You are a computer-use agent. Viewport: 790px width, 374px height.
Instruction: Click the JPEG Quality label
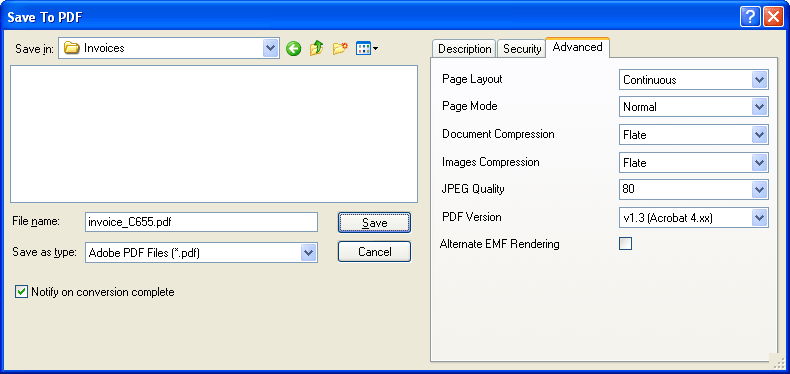click(x=473, y=189)
